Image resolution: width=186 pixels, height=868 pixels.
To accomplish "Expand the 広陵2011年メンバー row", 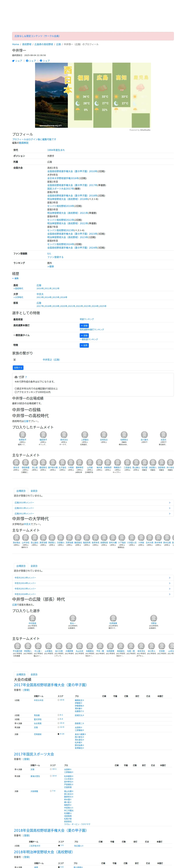I will pos(93,508).
